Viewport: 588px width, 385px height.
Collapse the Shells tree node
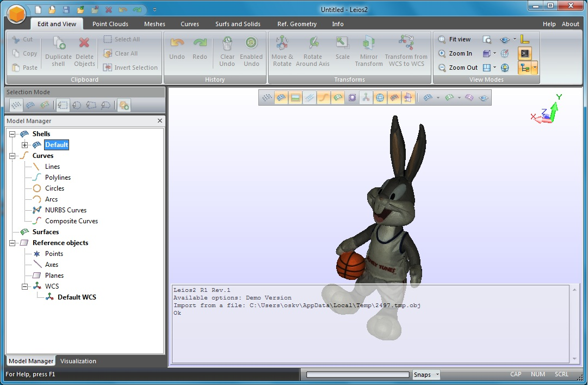pyautogui.click(x=13, y=134)
